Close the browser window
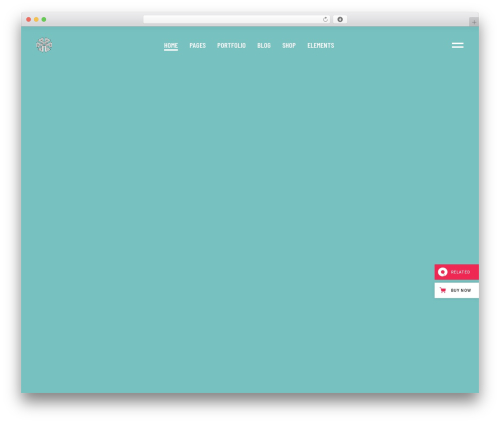Screen dimensions: 500x423 [29, 19]
